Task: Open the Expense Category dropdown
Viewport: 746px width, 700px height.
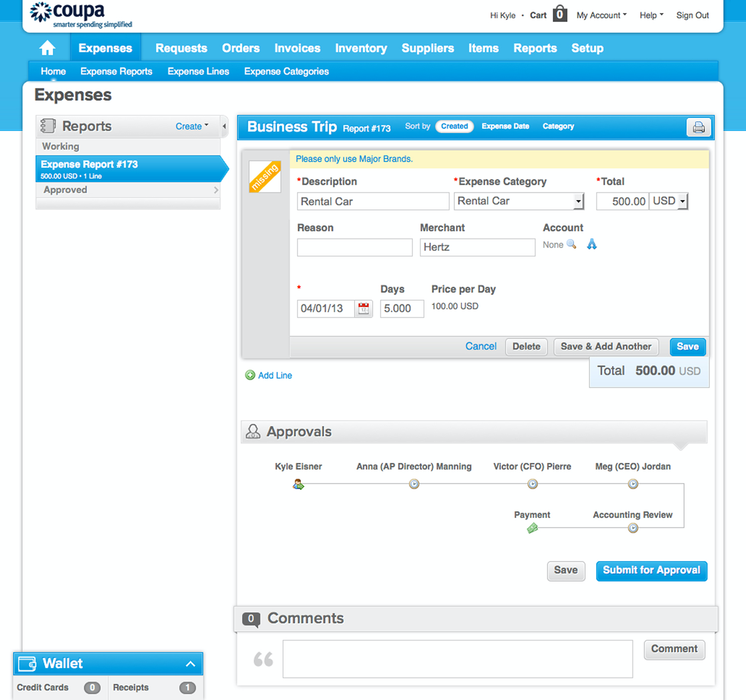Action: pos(578,201)
